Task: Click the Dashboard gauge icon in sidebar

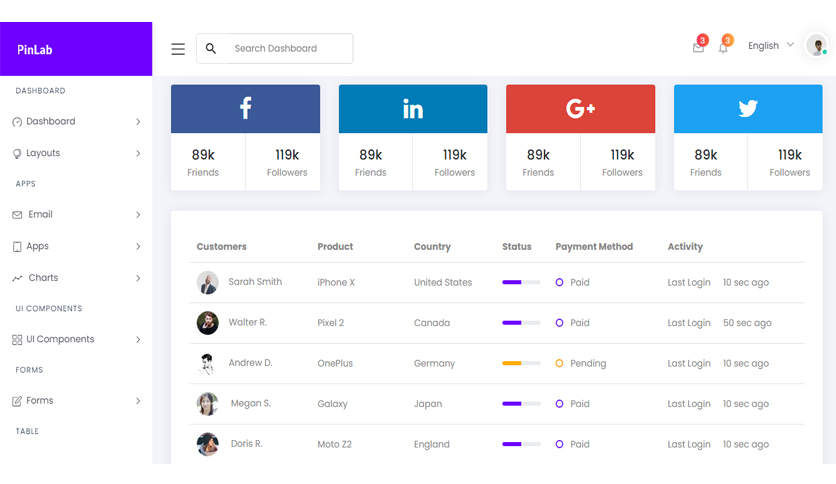Action: tap(17, 122)
